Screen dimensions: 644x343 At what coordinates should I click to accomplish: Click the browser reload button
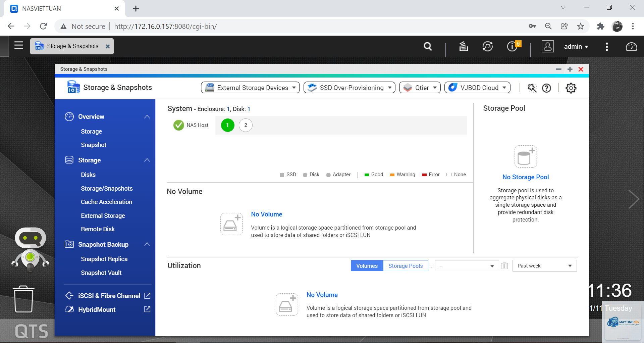(43, 26)
